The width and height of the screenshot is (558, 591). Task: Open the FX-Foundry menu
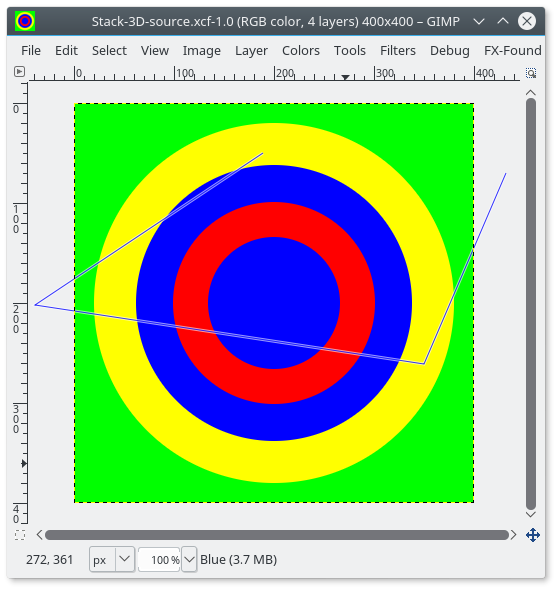(513, 51)
